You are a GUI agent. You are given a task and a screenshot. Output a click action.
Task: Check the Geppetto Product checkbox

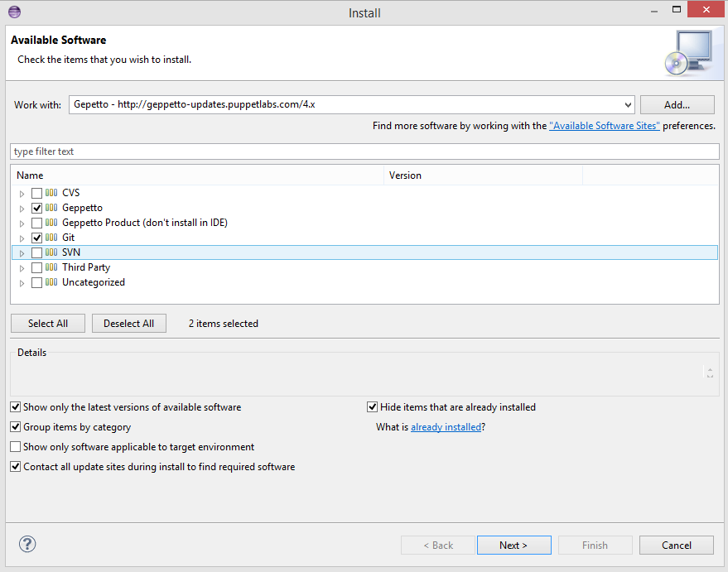(x=36, y=223)
